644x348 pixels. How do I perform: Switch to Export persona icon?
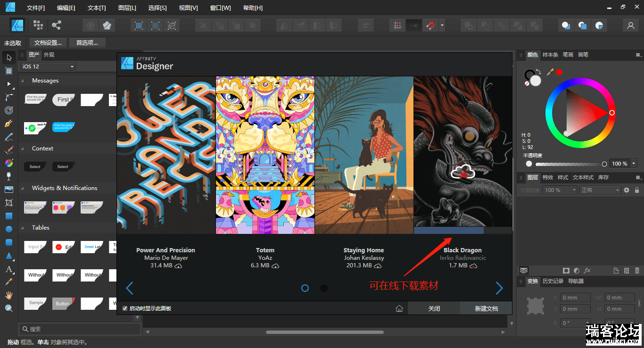[x=57, y=25]
